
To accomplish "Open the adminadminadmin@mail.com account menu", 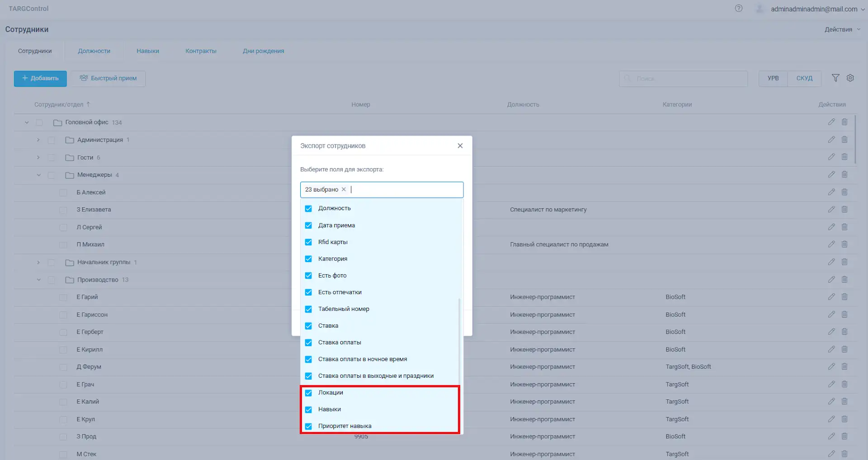I will pyautogui.click(x=817, y=9).
